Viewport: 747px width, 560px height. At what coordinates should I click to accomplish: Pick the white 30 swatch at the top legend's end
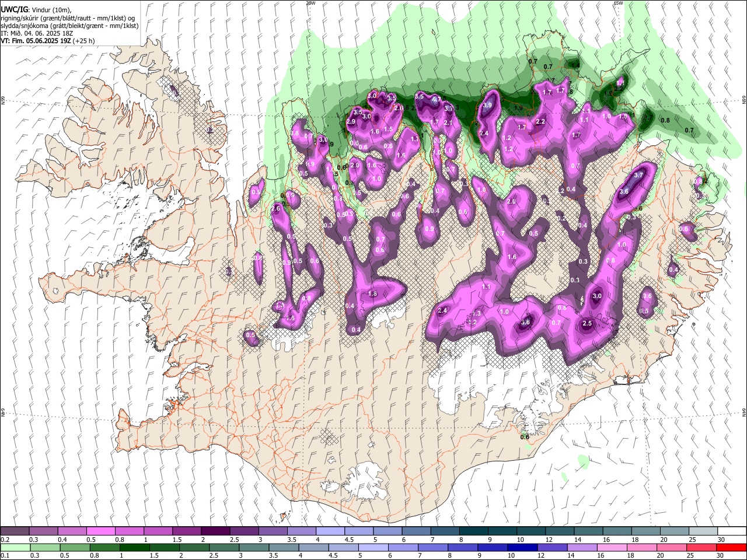point(732,531)
